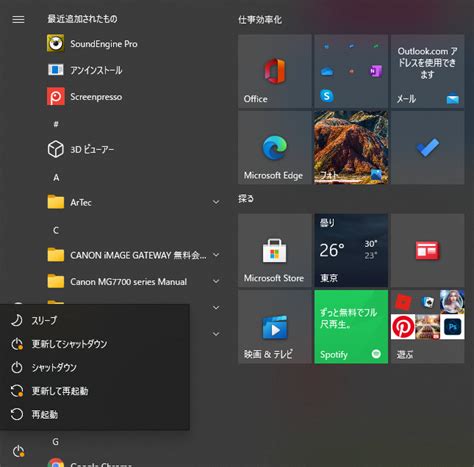Choose 更新してシャットダウン in power menu
This screenshot has width=474, height=467.
[95, 344]
